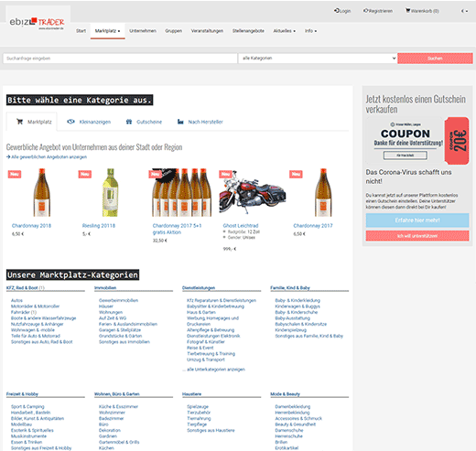Go to the Unternehmen menu item

(x=143, y=31)
